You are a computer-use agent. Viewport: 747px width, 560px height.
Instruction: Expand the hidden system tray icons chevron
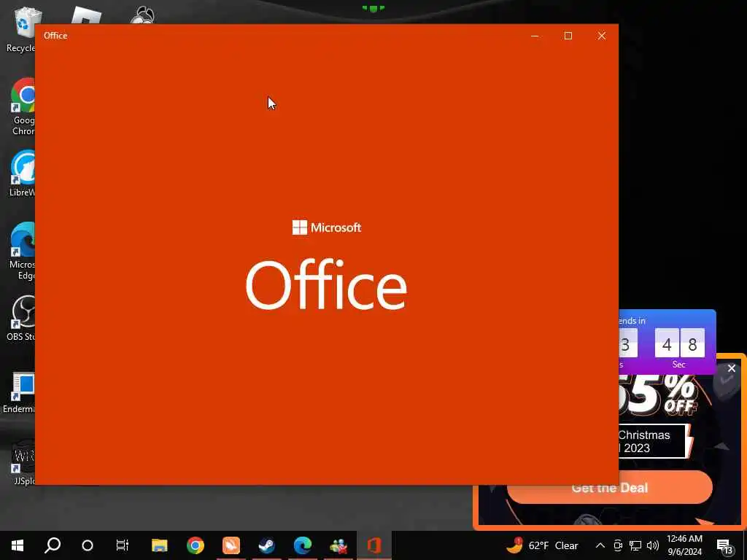pyautogui.click(x=600, y=545)
